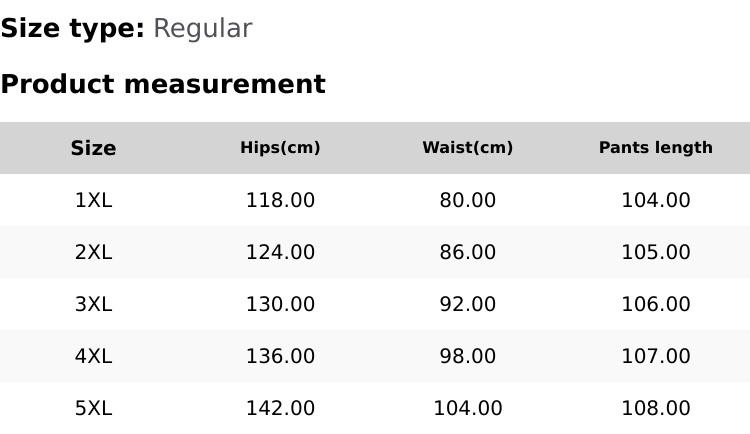Click the Pants length column header
The width and height of the screenshot is (750, 434).
coord(655,148)
